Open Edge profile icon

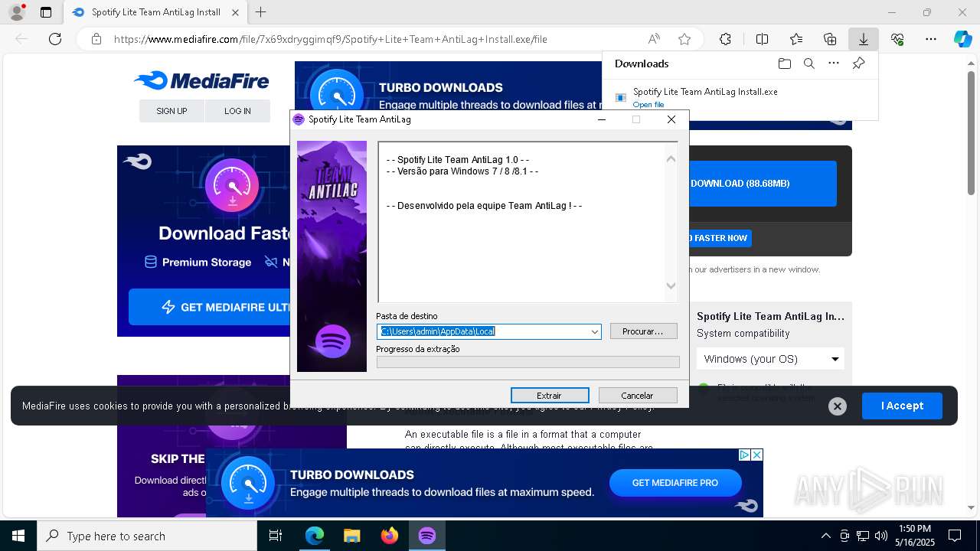tap(17, 12)
